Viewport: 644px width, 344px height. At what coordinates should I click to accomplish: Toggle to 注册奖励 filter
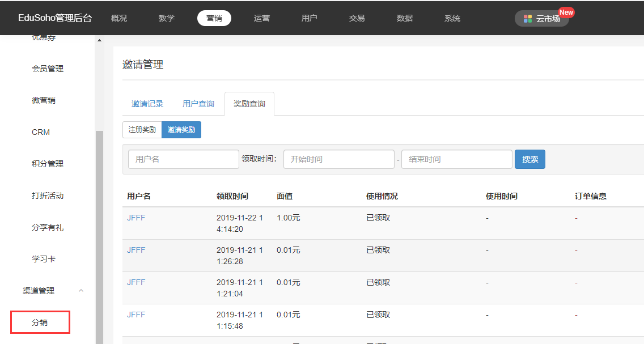pos(142,130)
